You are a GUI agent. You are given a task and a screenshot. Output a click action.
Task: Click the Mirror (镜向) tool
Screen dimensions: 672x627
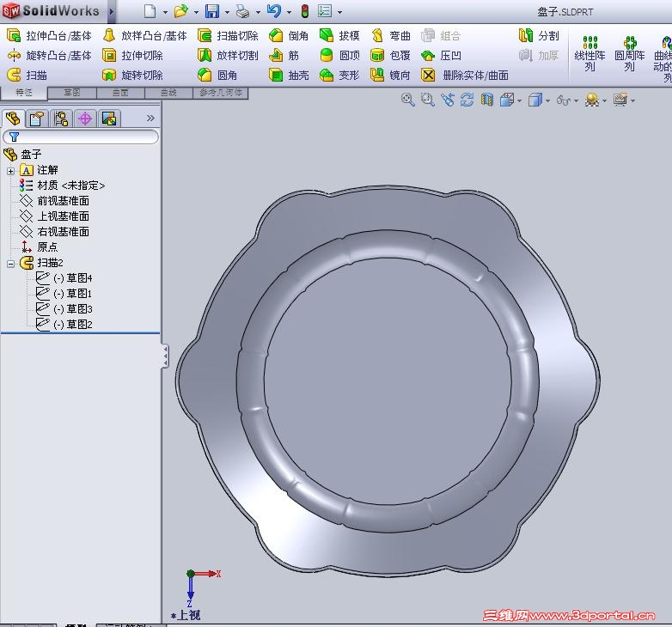[390, 75]
